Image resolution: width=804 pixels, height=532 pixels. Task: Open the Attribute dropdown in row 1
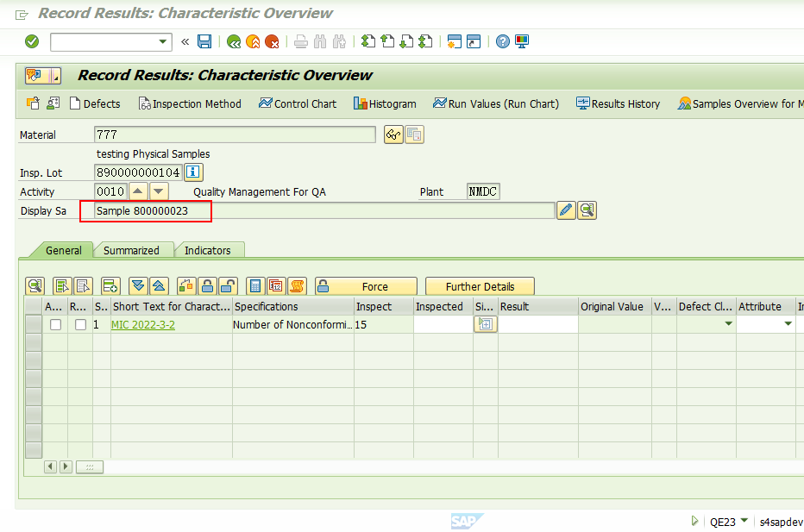pos(788,324)
